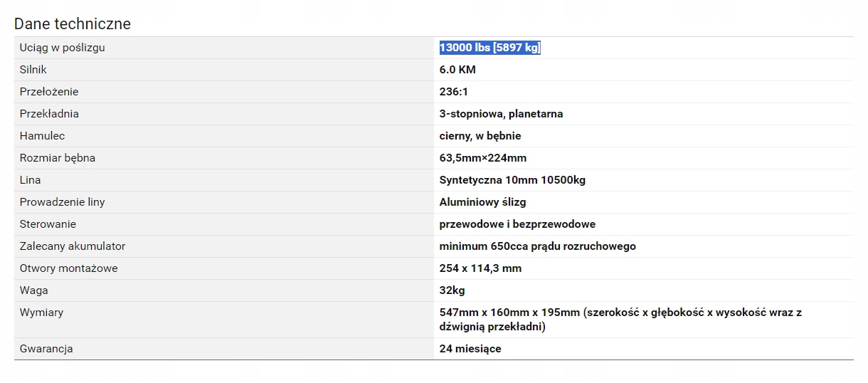
Task: Click the 'Hamulec' row label
Action: click(x=42, y=136)
